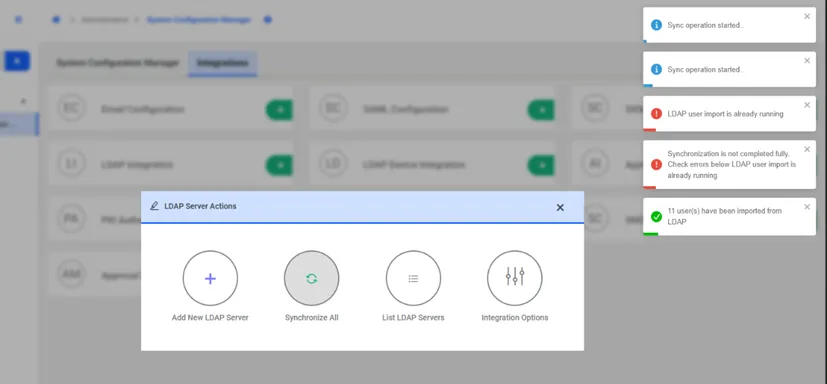Click the green plus button on Email Configuration card
827x384 pixels.
pyautogui.click(x=280, y=110)
